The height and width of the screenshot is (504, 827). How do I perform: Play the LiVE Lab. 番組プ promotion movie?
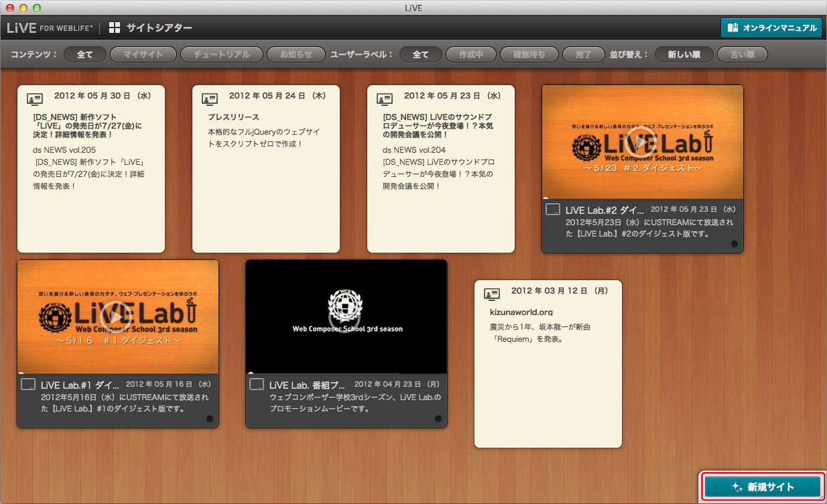click(346, 316)
